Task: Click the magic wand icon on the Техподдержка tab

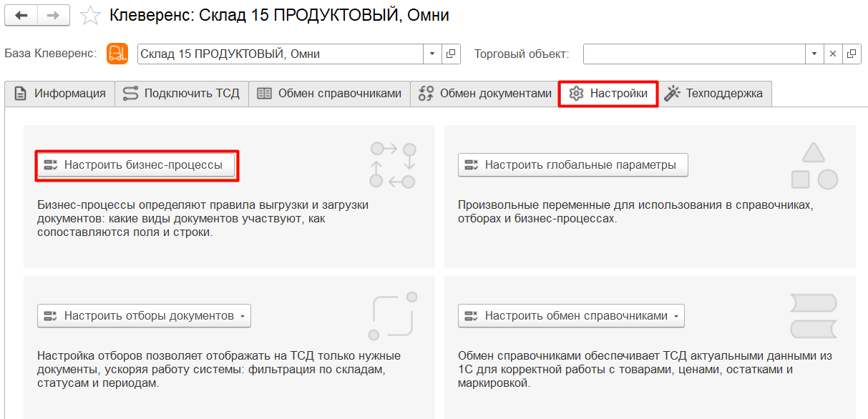Action: [x=672, y=94]
